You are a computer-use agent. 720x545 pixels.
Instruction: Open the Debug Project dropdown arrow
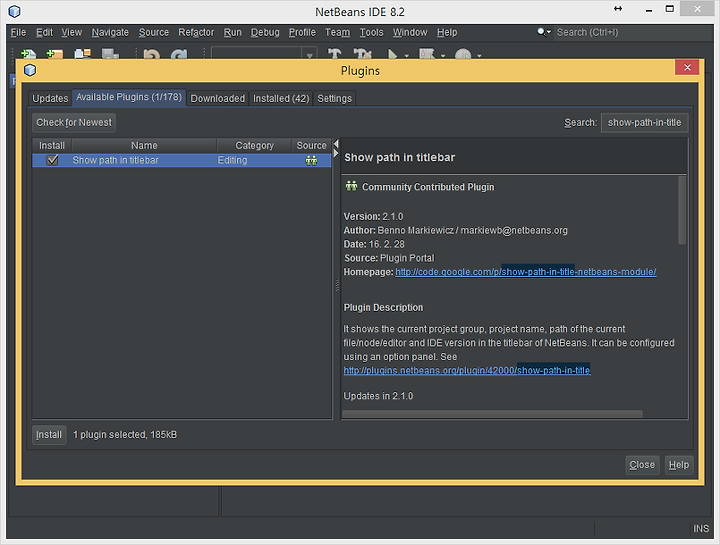(x=443, y=56)
